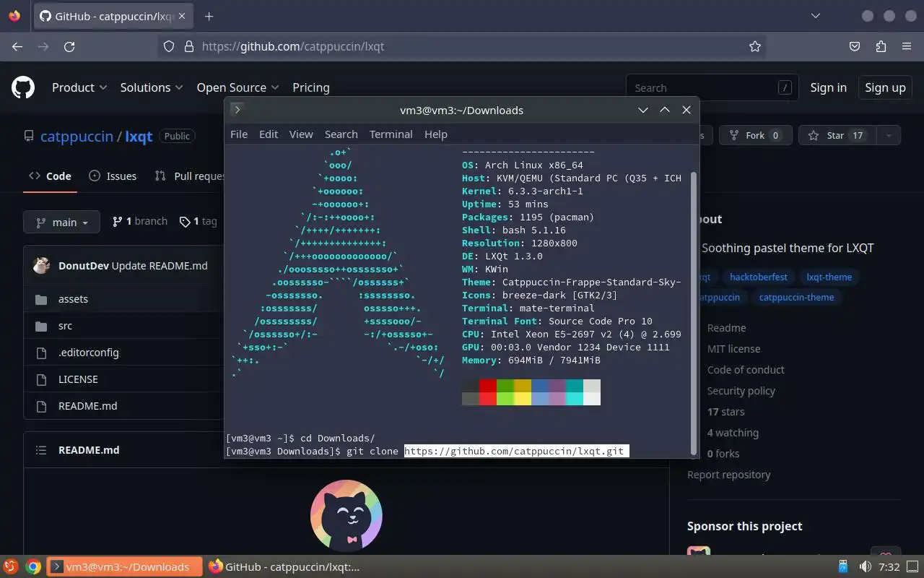Open the Firefox extensions puzzle icon
The width and height of the screenshot is (924, 578).
[x=881, y=46]
